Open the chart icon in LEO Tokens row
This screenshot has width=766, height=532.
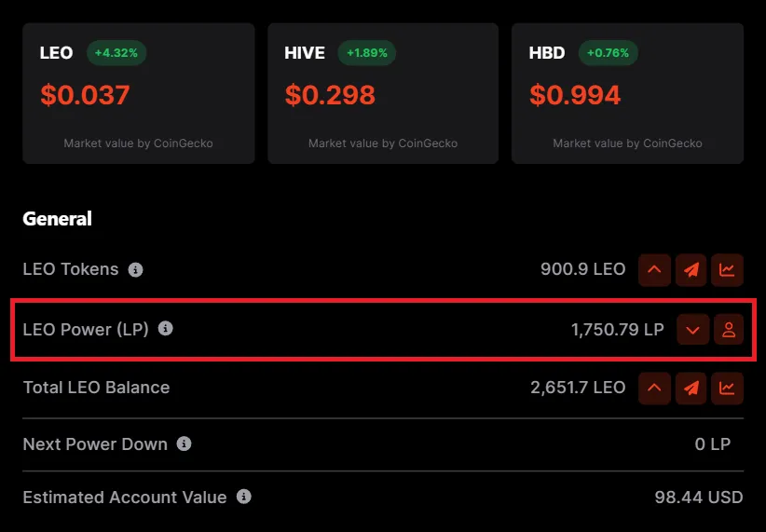pos(727,269)
